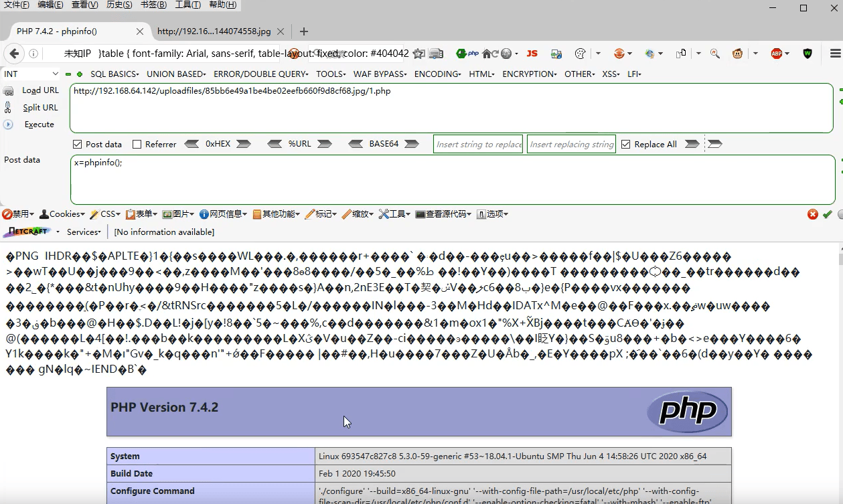
Task: Open the 历史 (History) menu
Action: pyautogui.click(x=119, y=5)
